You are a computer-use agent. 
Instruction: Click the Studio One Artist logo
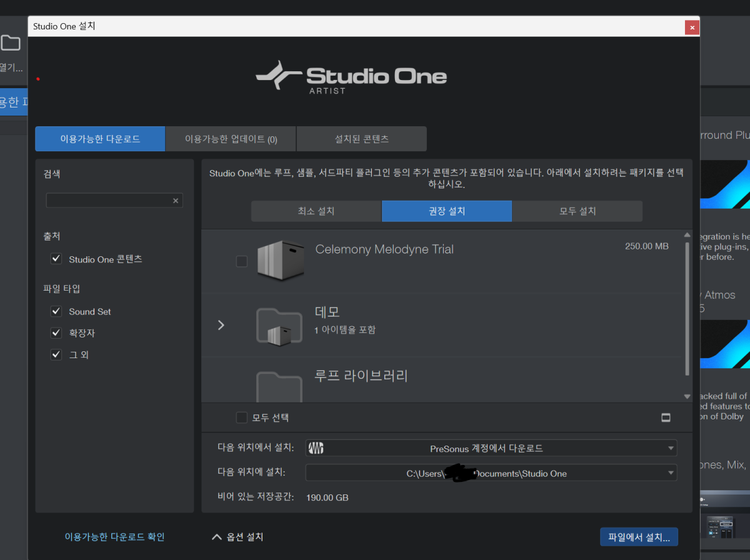coord(351,77)
